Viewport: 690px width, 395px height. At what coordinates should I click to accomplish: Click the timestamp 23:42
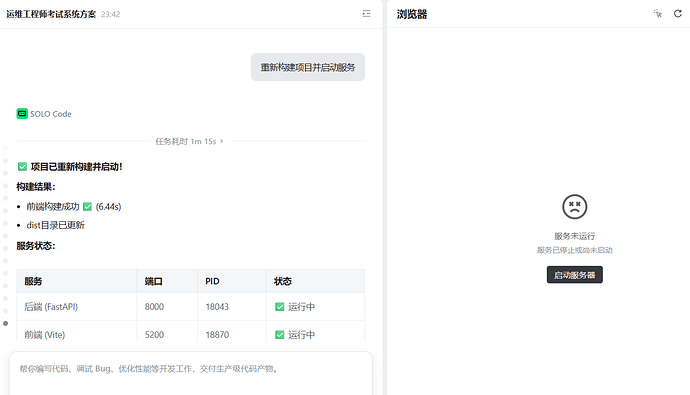[x=110, y=14]
